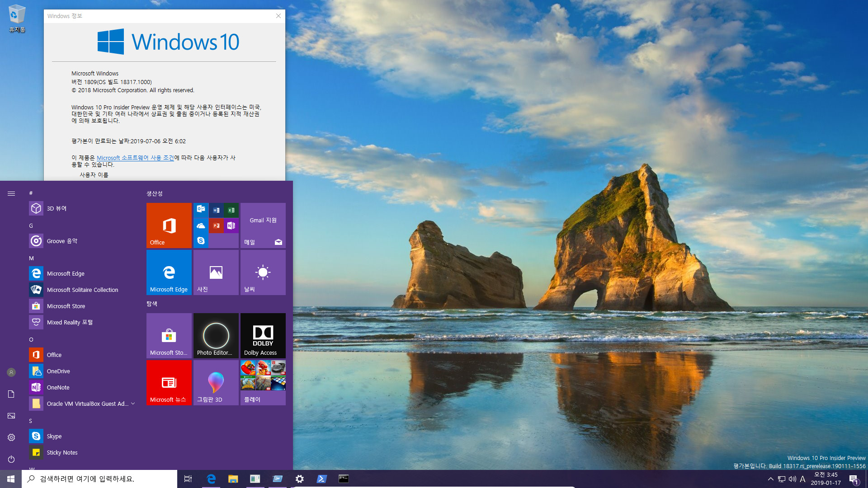Open the volume tray icon
868x488 pixels.
(792, 479)
